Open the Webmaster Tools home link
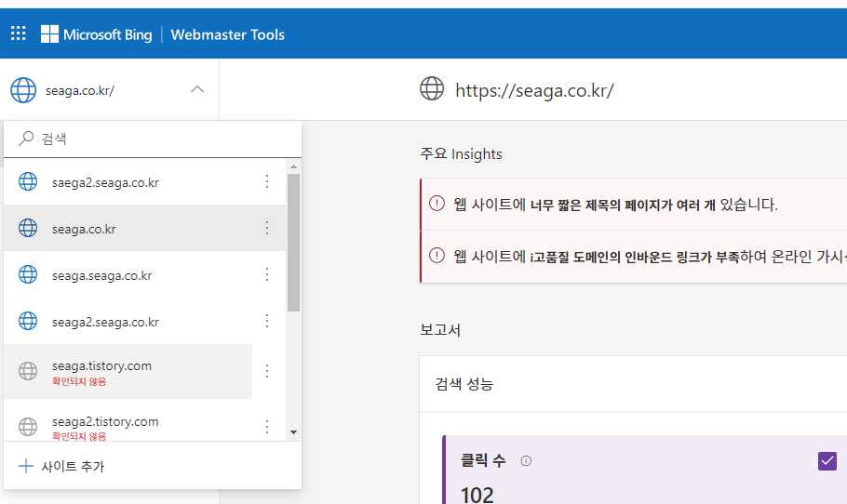This screenshot has height=504, width=847. (227, 34)
